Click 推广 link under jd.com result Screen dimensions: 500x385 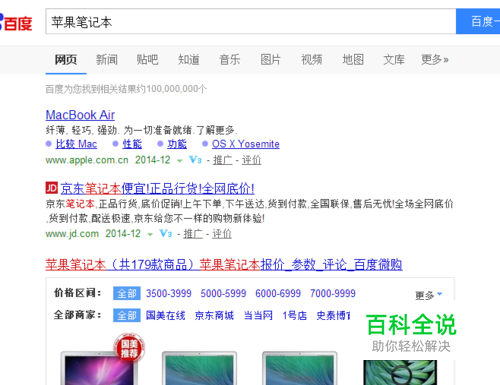click(193, 234)
